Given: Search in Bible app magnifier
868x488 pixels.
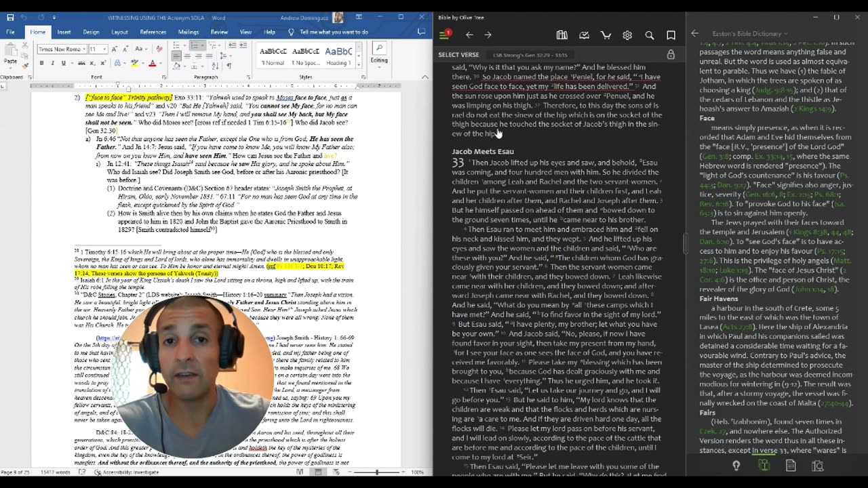Looking at the screenshot, I should 649,35.
